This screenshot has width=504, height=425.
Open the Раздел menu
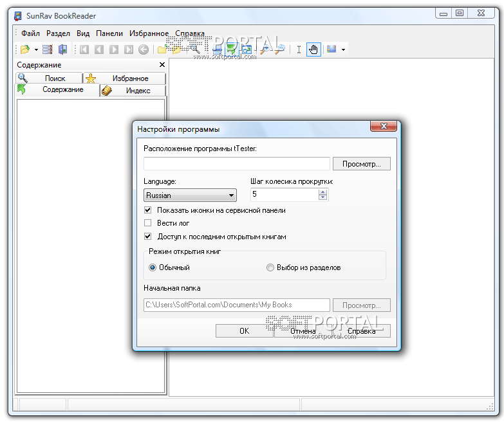click(x=58, y=33)
